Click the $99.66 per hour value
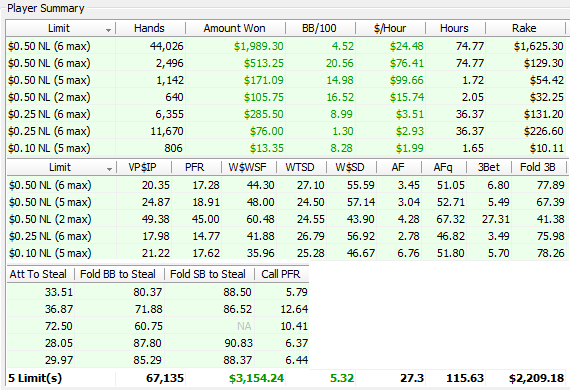This screenshot has width=570, height=390. [x=406, y=80]
